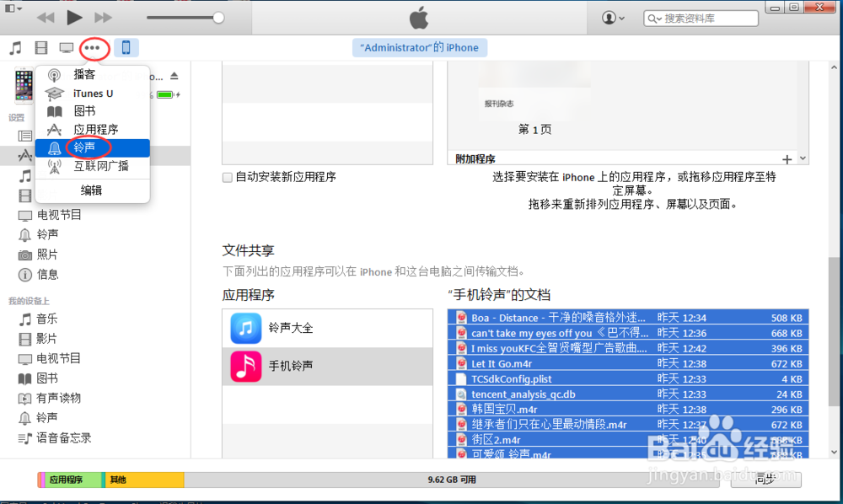Select the iPhone device button
The image size is (843, 504).
pos(126,48)
